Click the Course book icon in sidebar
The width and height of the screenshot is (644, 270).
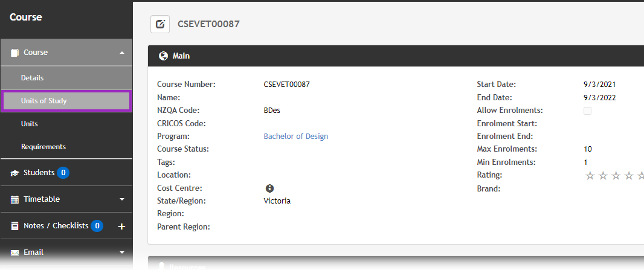click(14, 53)
